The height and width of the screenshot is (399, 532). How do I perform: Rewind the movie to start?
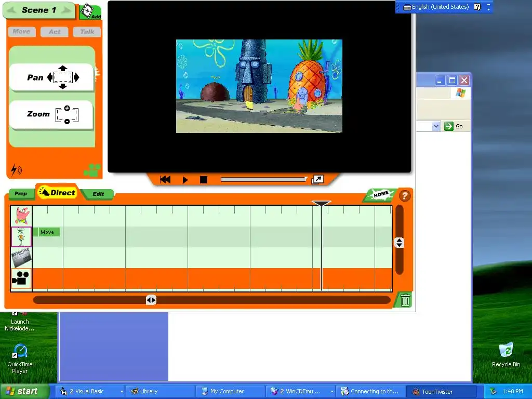tap(165, 179)
